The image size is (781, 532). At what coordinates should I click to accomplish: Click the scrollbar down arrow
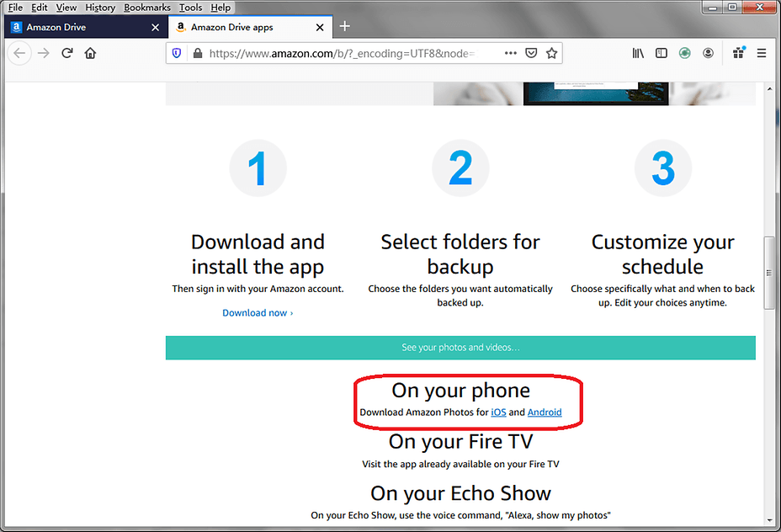coord(769,520)
